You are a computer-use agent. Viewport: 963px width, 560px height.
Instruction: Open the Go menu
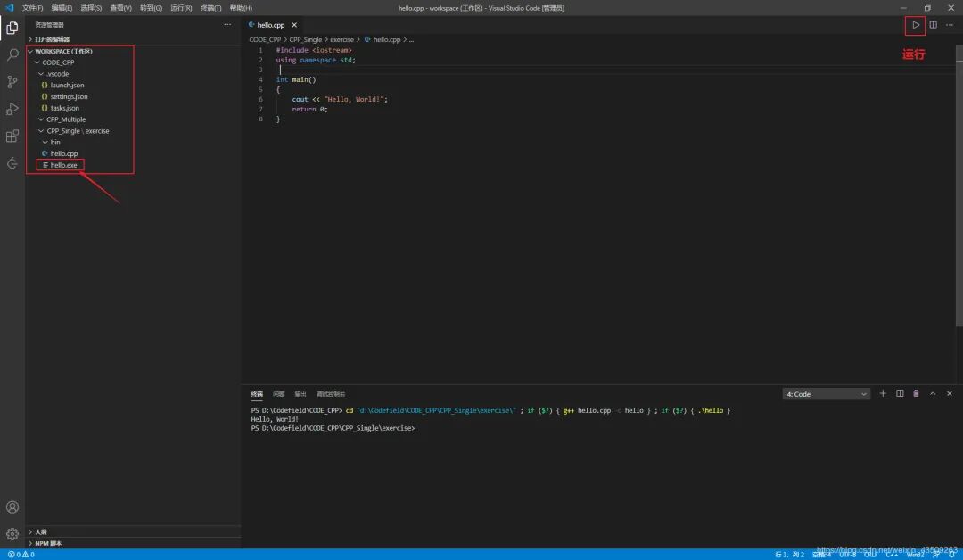coord(151,8)
